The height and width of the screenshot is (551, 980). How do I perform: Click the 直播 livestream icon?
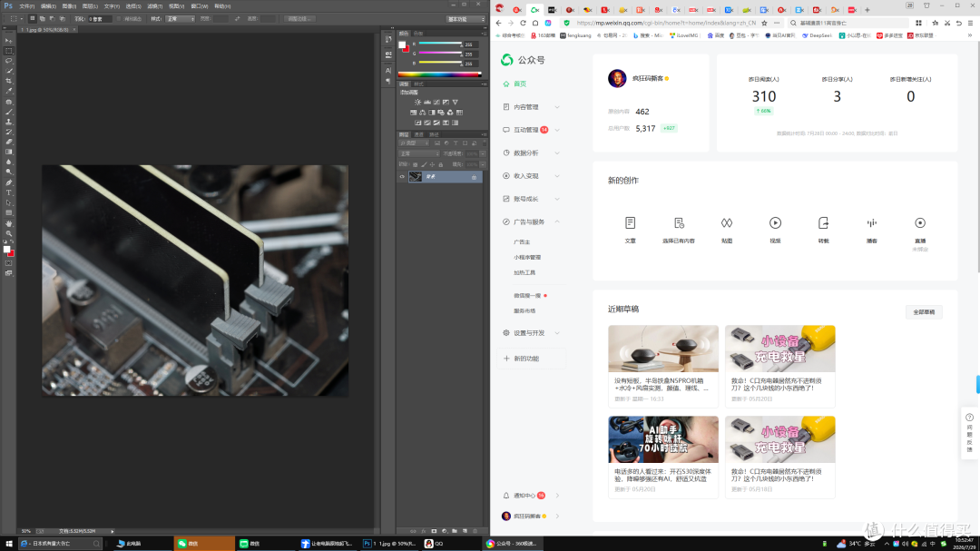(x=920, y=222)
